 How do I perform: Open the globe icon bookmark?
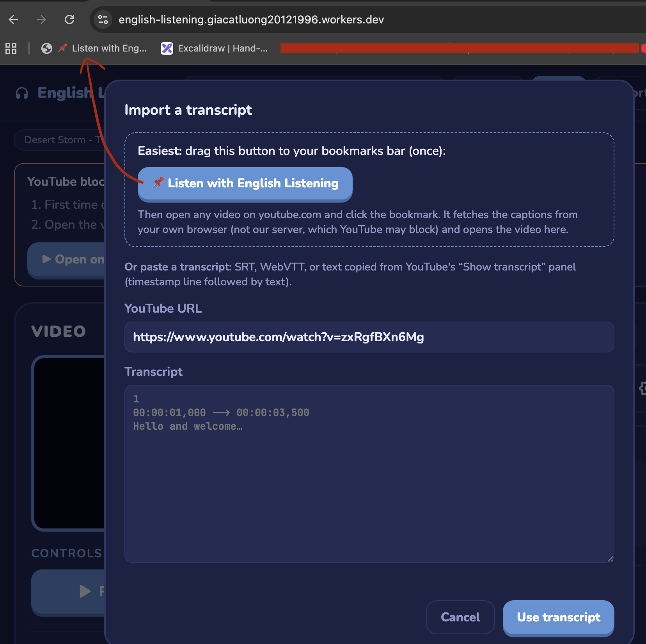(x=47, y=48)
